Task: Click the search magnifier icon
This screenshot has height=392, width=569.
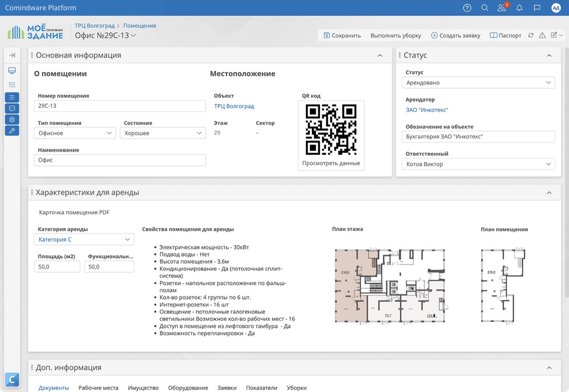Action: pos(485,8)
